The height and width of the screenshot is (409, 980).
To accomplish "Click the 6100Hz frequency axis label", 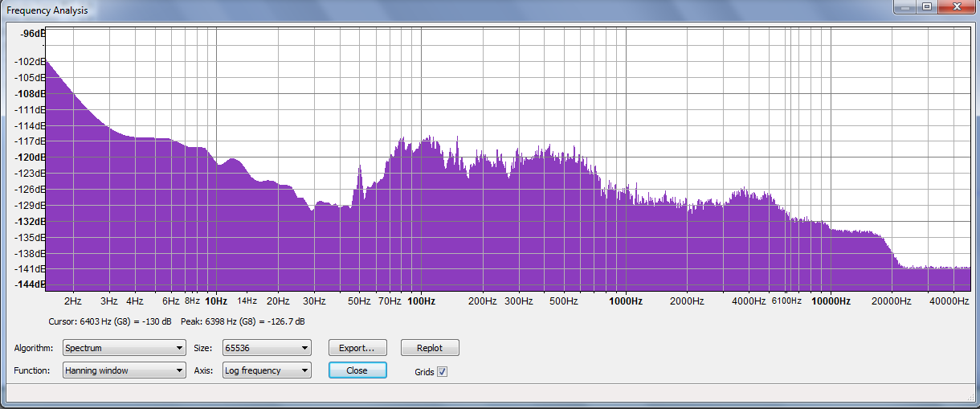I will click(786, 301).
